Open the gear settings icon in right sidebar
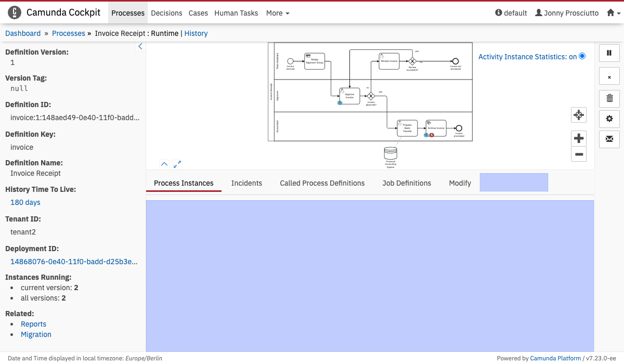 click(x=609, y=119)
